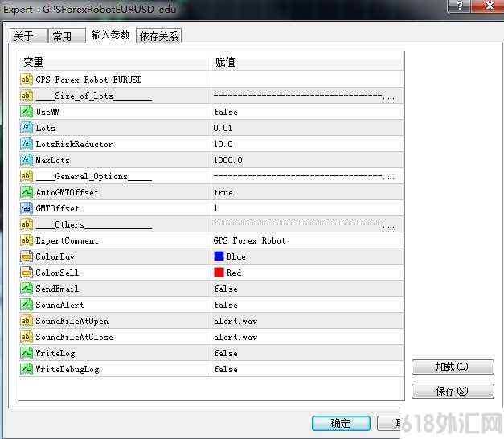Click the 保存(S) button
The width and height of the screenshot is (504, 439).
(x=453, y=391)
